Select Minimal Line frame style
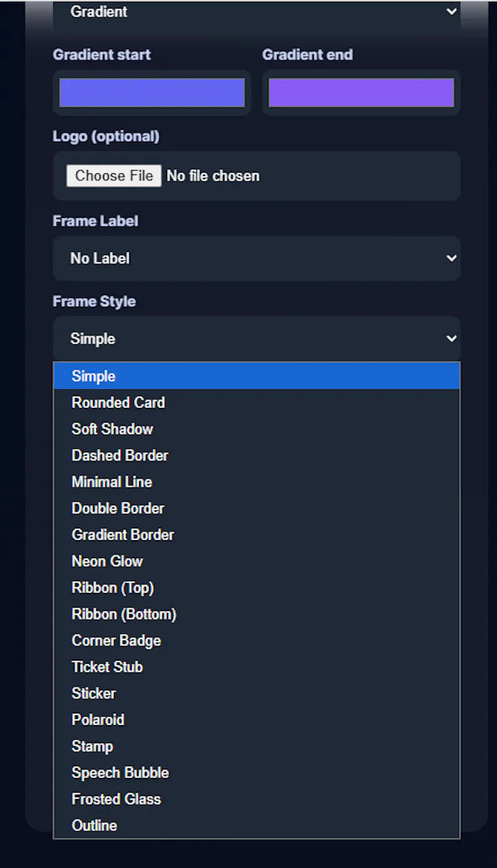Image resolution: width=497 pixels, height=868 pixels. (257, 482)
